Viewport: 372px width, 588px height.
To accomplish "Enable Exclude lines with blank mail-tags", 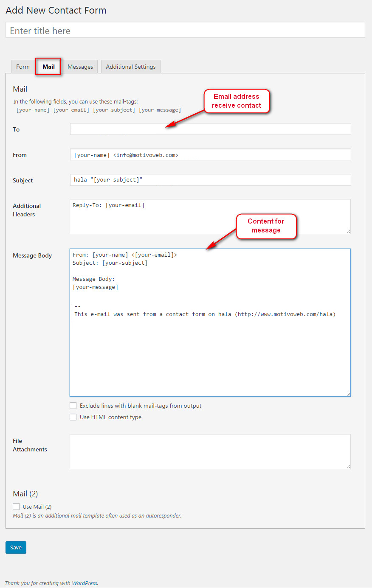I will tap(73, 406).
